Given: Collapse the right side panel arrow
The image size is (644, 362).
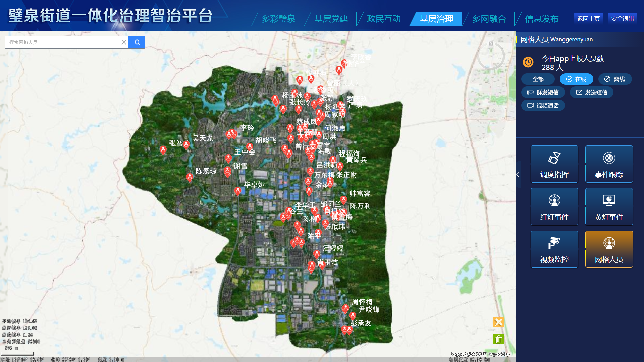Looking at the screenshot, I should click(x=518, y=175).
